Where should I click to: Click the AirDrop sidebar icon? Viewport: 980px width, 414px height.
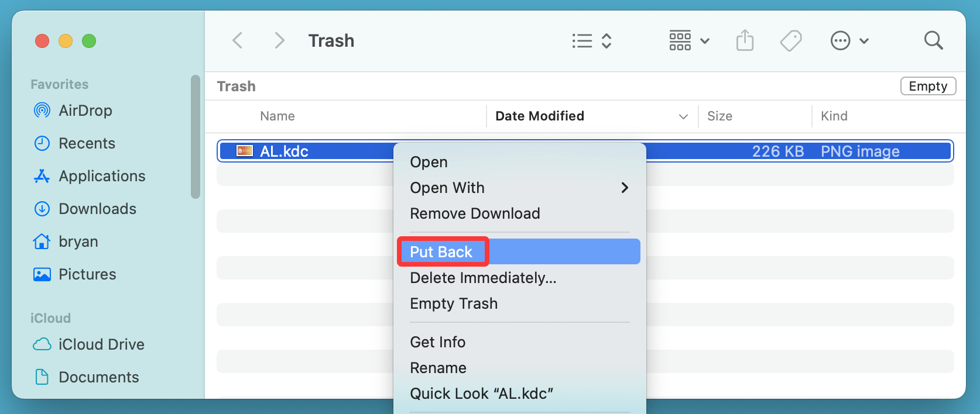click(x=42, y=111)
